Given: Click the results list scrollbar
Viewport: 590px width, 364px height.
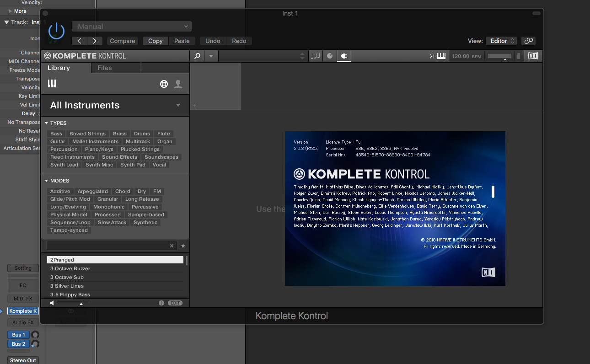Looking at the screenshot, I should pyautogui.click(x=187, y=261).
